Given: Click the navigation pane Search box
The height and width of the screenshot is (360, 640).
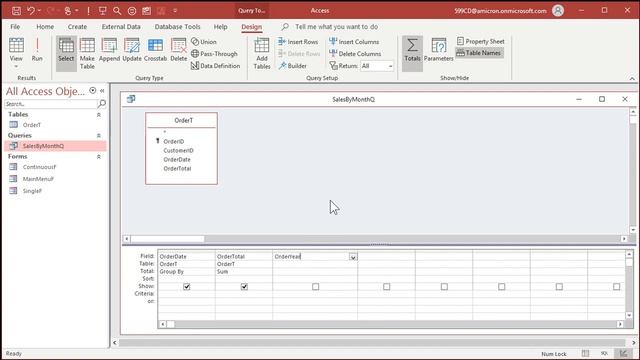Looking at the screenshot, I should pos(51,104).
